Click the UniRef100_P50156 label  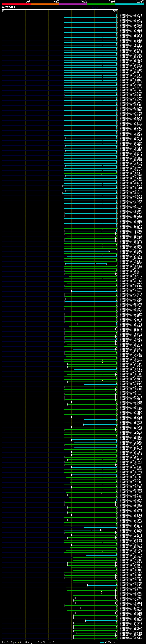131,80
